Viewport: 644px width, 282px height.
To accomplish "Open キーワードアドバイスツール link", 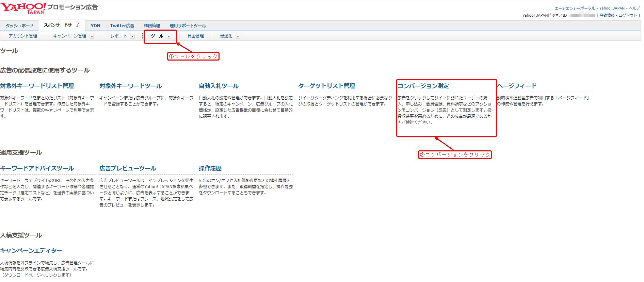I will coord(37,168).
